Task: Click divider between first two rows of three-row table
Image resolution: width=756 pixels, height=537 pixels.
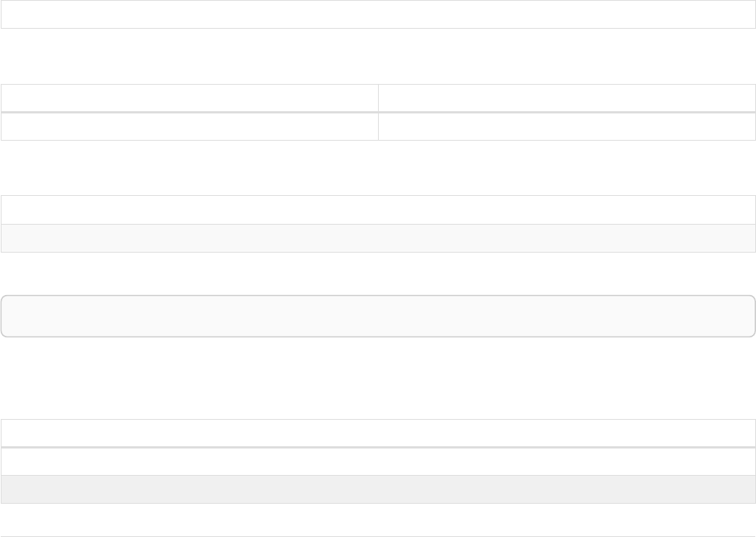Action: tap(378, 447)
